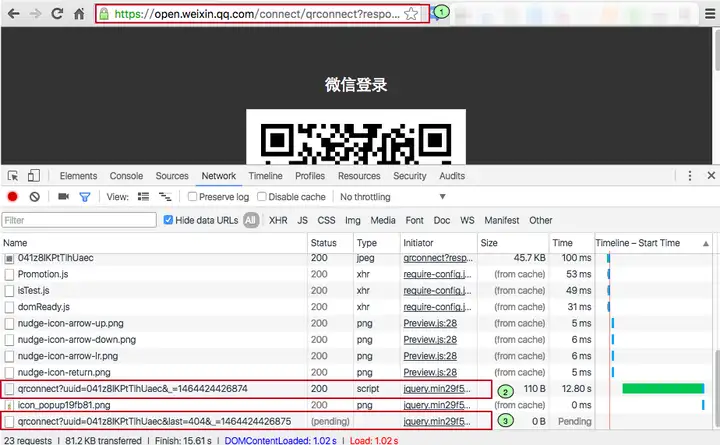Image resolution: width=720 pixels, height=445 pixels.
Task: Clear the network log icon
Action: (x=34, y=197)
